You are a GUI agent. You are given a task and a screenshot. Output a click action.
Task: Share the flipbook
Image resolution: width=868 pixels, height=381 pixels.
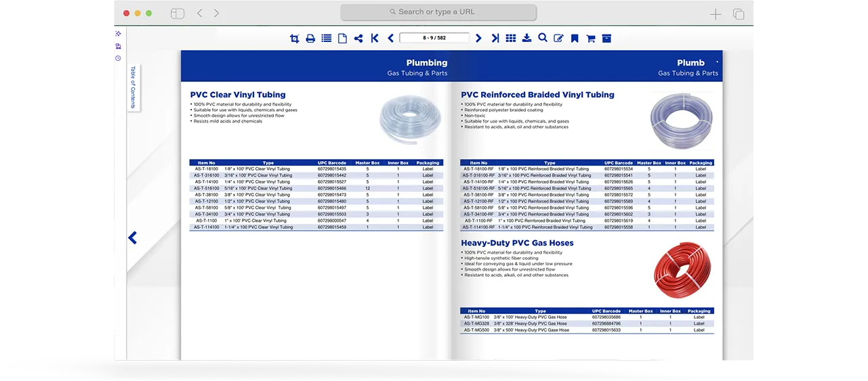358,39
